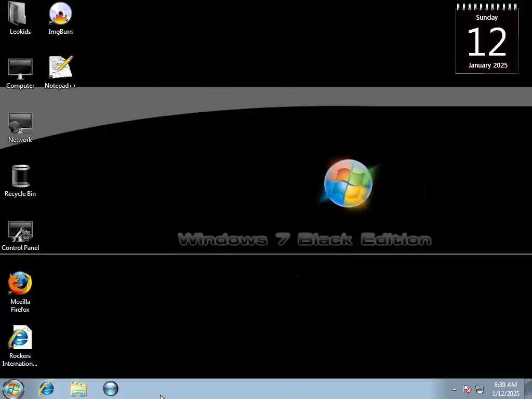The height and width of the screenshot is (399, 532).
Task: Open the taskbar clock showing 8:39 AM
Action: coord(506,389)
